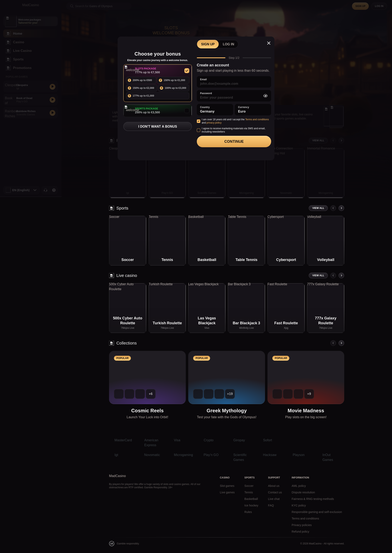Image resolution: width=392 pixels, height=553 pixels.
Task: Open the Welcome packages sidebar banner
Action: pos(31,21)
